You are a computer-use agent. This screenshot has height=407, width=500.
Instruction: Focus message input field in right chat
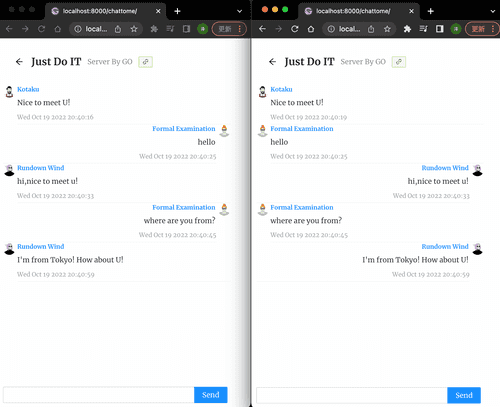352,395
